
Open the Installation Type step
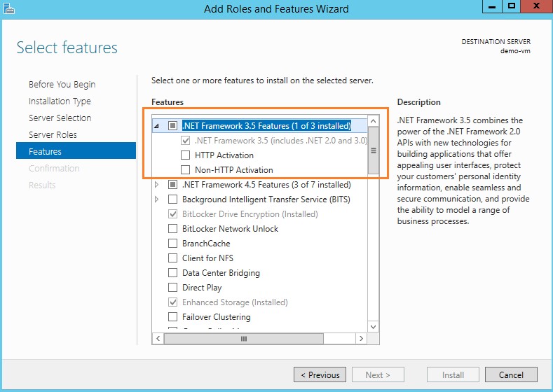tap(60, 101)
